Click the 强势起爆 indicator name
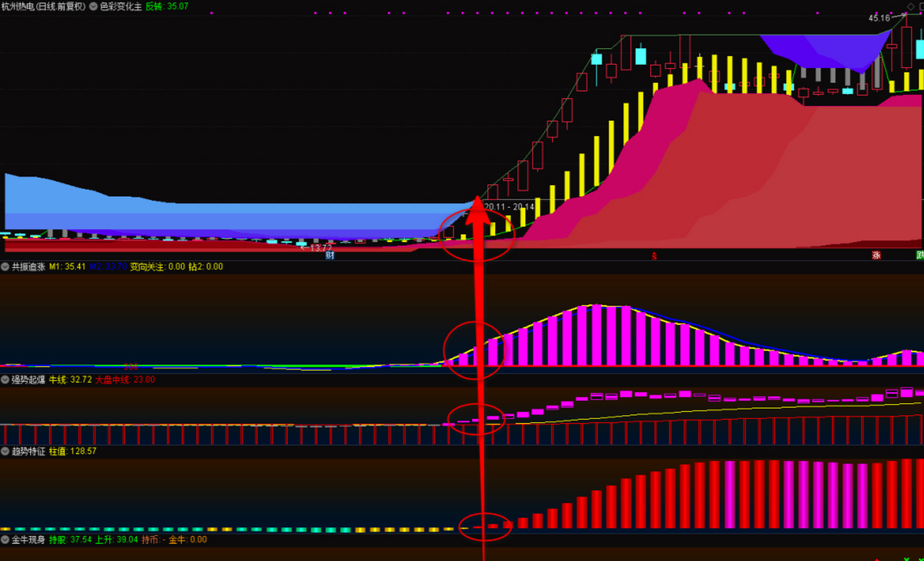The width and height of the screenshot is (924, 561). (28, 380)
